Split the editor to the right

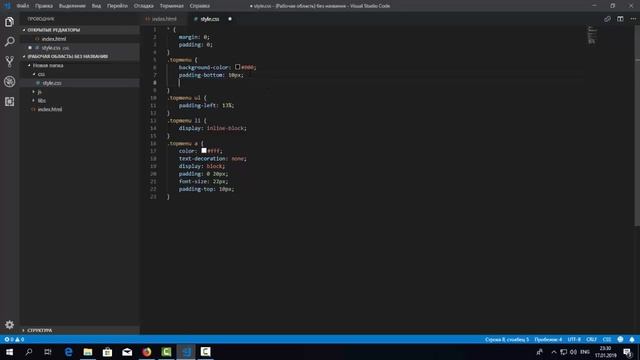[620, 19]
